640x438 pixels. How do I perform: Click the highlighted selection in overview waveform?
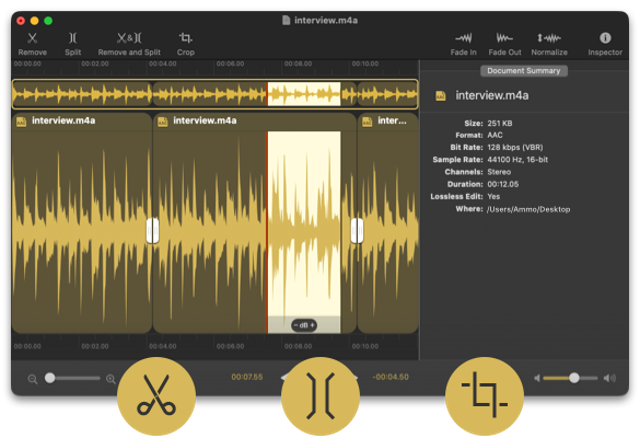[304, 94]
